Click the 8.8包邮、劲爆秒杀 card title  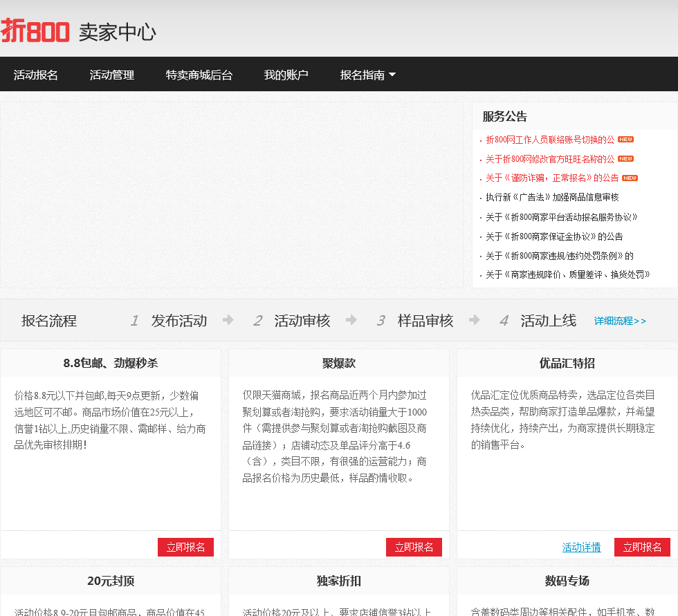(111, 363)
